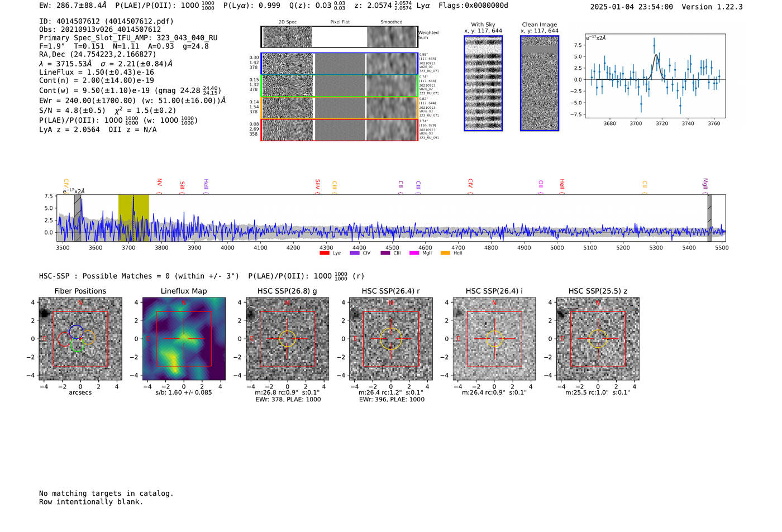Select the red-bordered Smoothed cutout
782x532 pixels.
click(x=392, y=130)
